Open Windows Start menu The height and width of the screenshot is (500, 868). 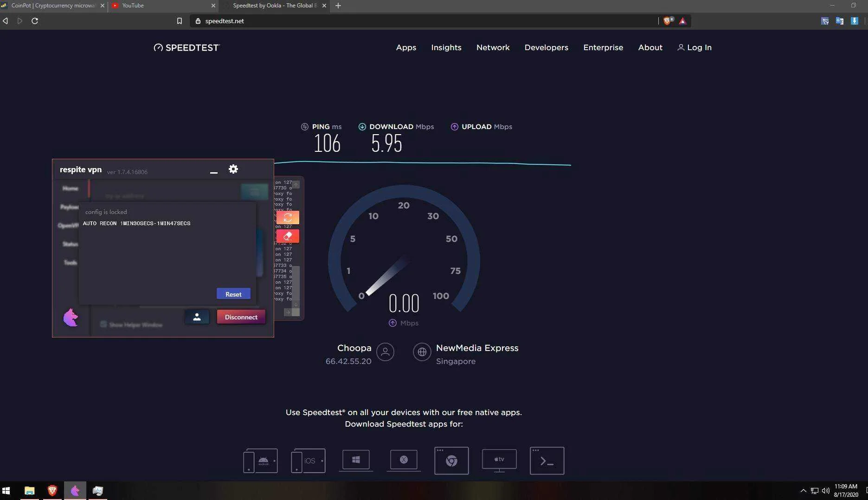6,491
